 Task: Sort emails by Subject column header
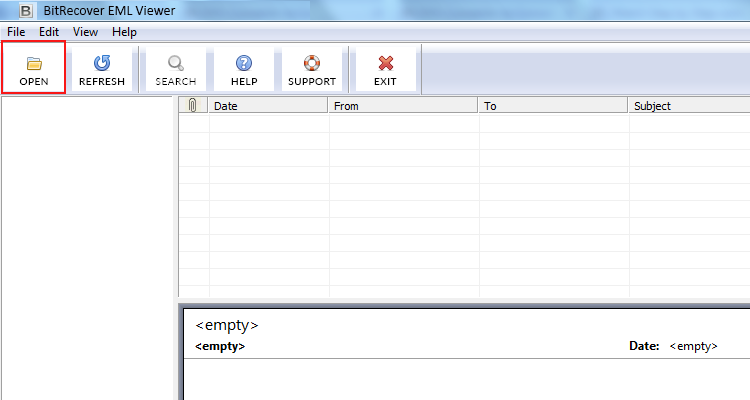689,105
